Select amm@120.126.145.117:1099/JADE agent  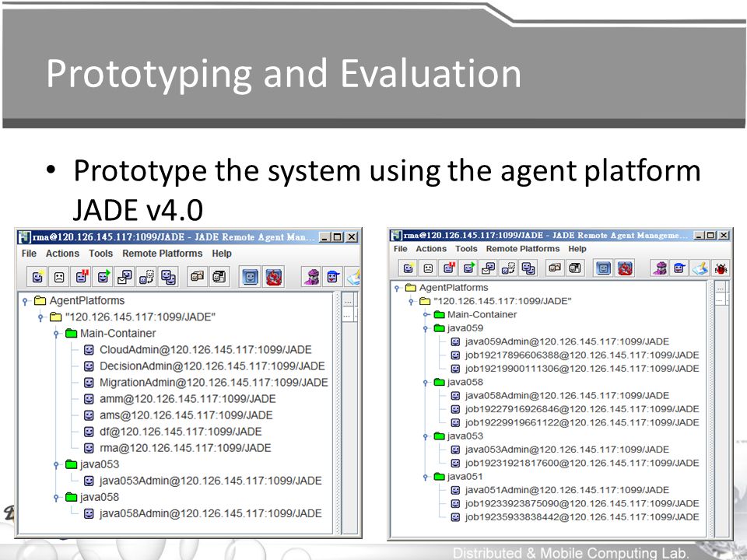coord(180,399)
